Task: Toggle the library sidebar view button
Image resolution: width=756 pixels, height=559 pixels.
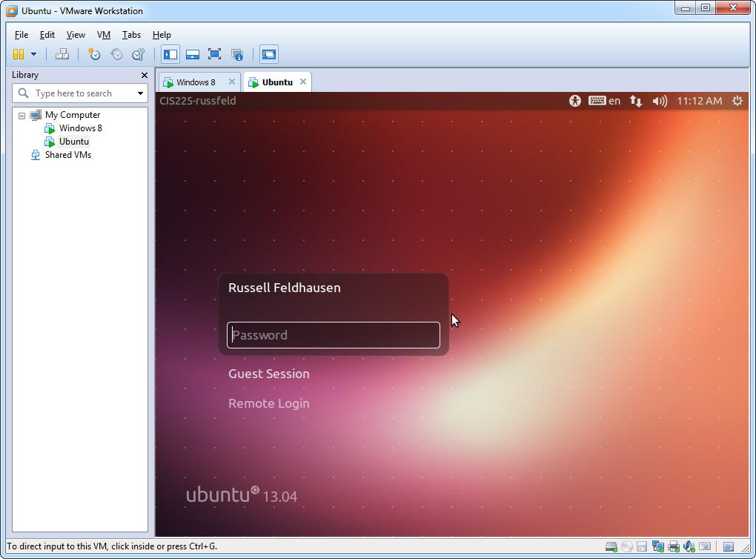Action: 170,54
